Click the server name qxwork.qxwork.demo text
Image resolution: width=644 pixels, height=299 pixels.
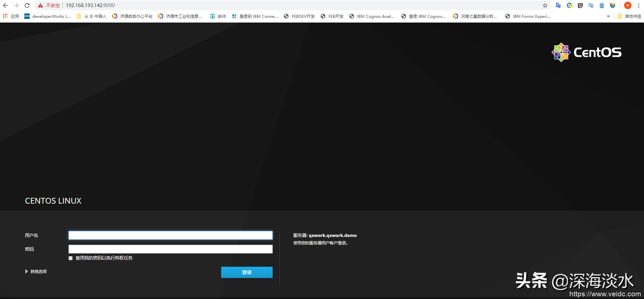333,235
